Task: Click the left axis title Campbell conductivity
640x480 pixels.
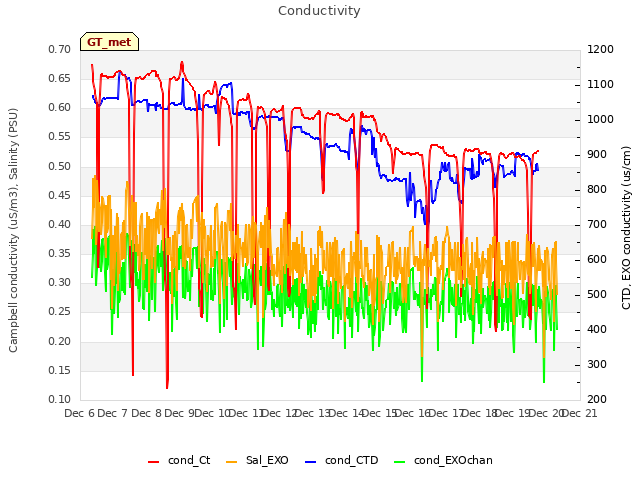Action: pyautogui.click(x=13, y=230)
